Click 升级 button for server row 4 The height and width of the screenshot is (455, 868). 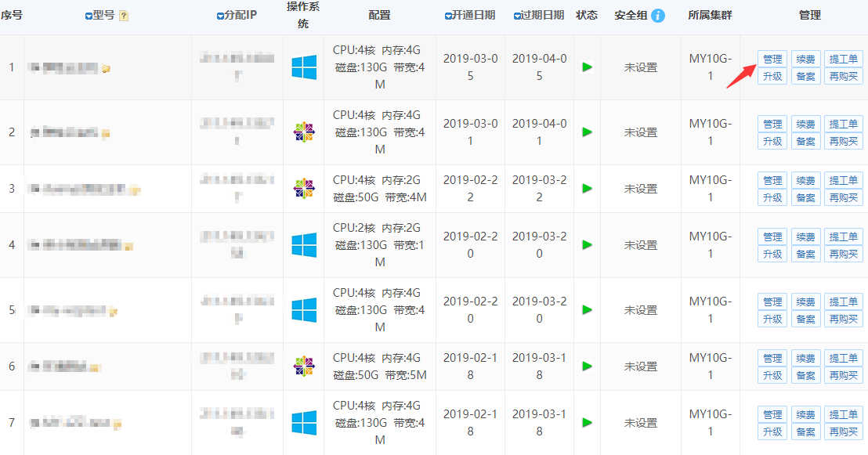click(x=772, y=254)
